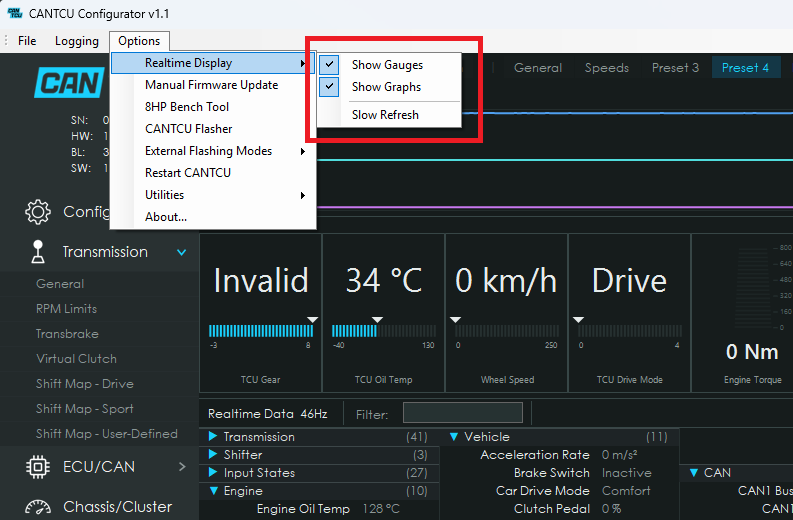Click the Realtime Data 46Hz label
Screen dimensions: 793x520
[x=268, y=414]
